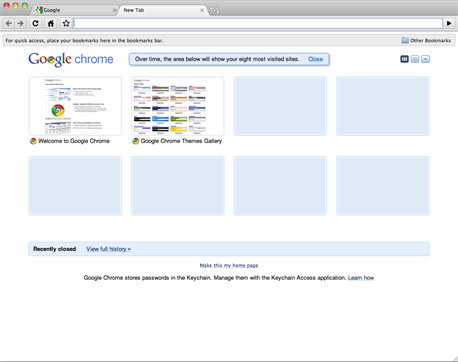Image resolution: width=458 pixels, height=362 pixels.
Task: Switch to list view of sites
Action: tap(415, 59)
